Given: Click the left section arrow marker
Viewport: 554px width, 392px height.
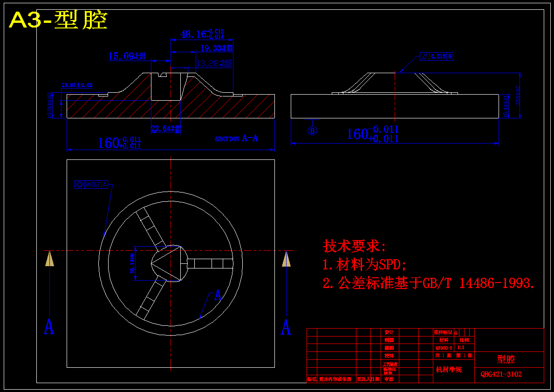Looking at the screenshot, I should point(49,258).
